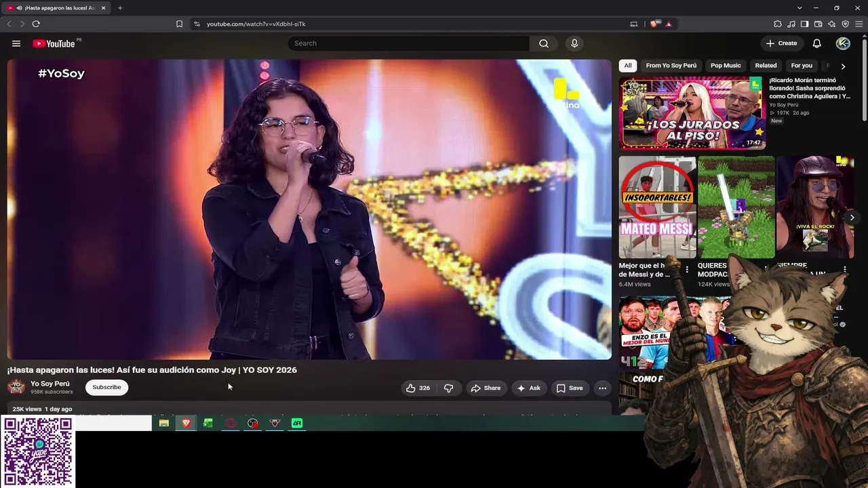Click the #YoSoy hashtag on the video
The image size is (868, 488).
[61, 73]
